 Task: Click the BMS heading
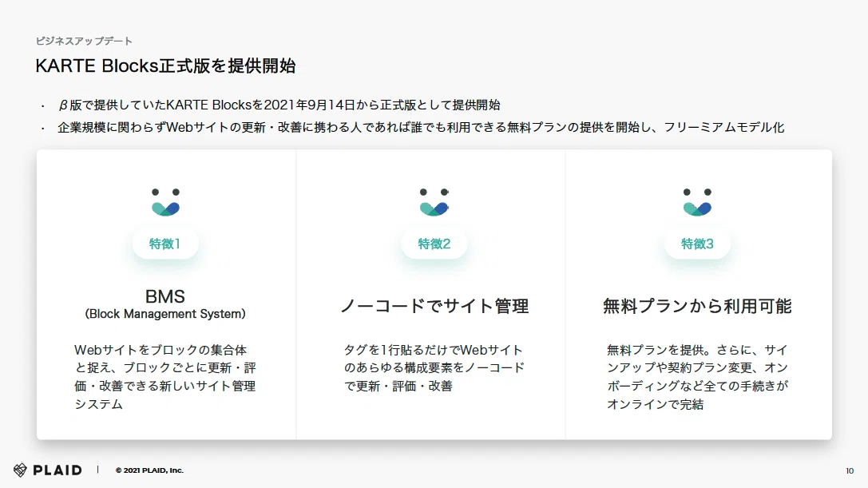(x=165, y=296)
